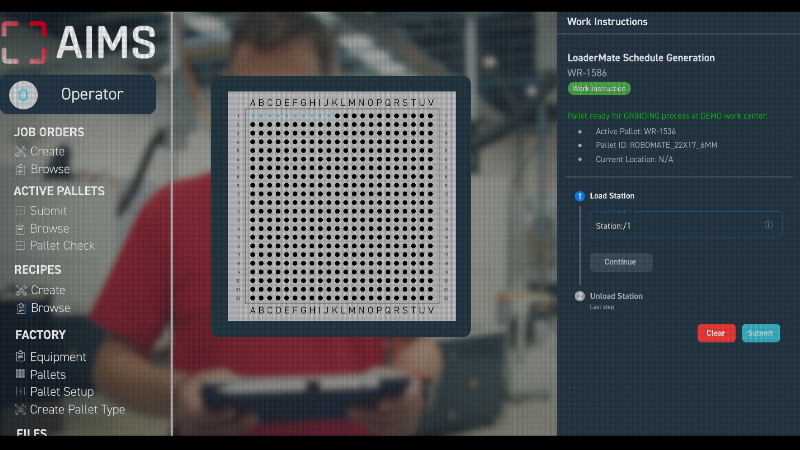This screenshot has width=800, height=450.
Task: Click Current Location: N/A line
Action: click(634, 159)
